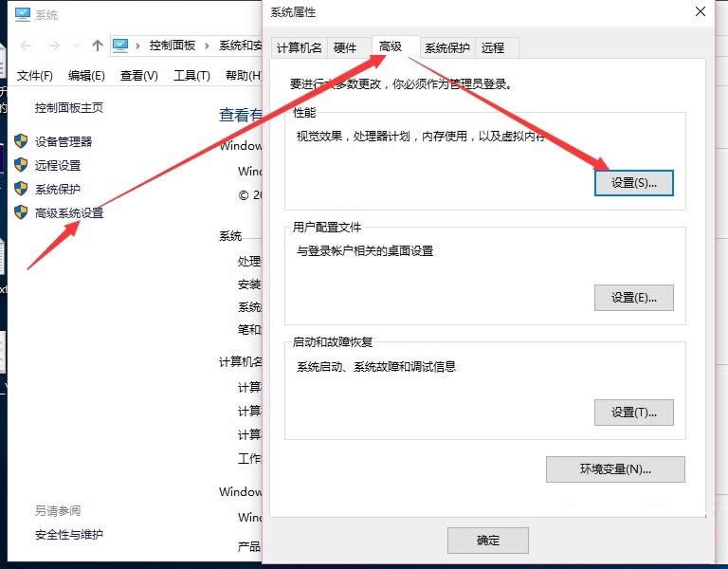Click the shield icon beside 高级系统设置
Viewport: 728px width, 569px height.
pos(21,212)
